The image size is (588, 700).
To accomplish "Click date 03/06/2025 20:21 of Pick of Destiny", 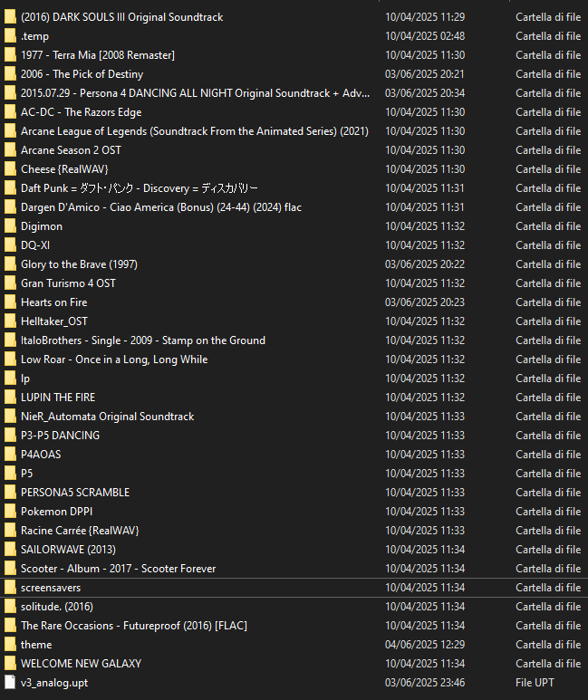I will (x=425, y=74).
